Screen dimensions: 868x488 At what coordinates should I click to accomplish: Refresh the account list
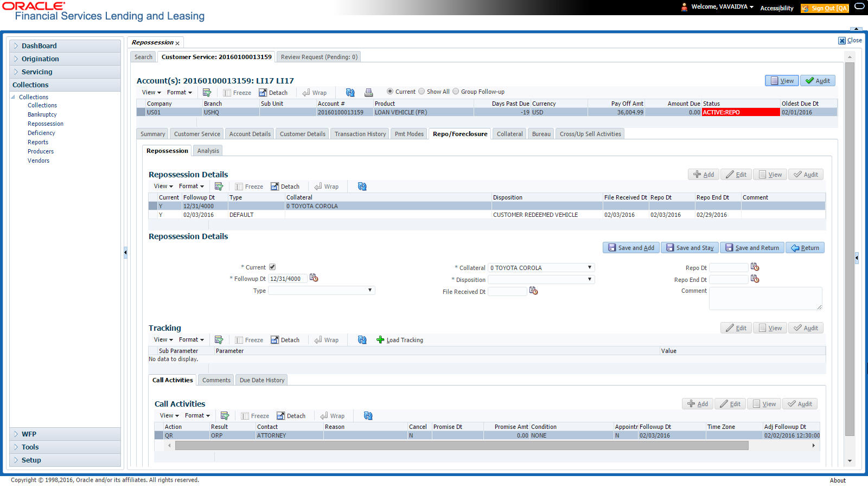[350, 93]
